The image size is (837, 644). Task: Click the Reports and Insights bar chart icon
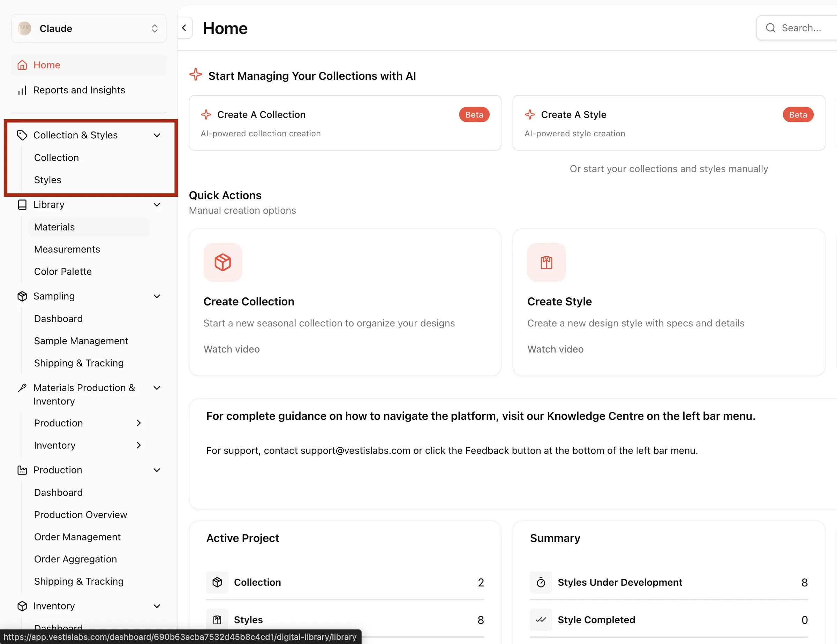[x=22, y=90]
